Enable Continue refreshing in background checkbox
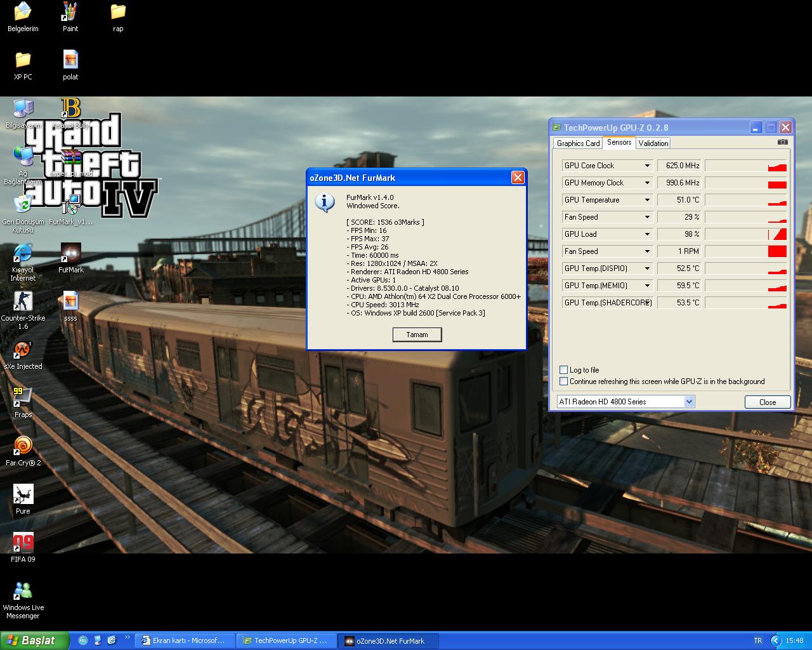 click(563, 381)
